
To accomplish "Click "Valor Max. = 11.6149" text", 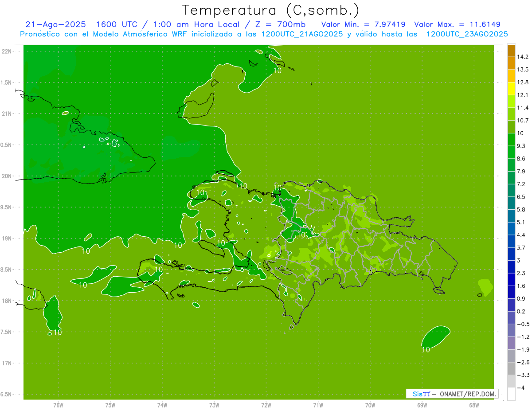I will (x=458, y=24).
